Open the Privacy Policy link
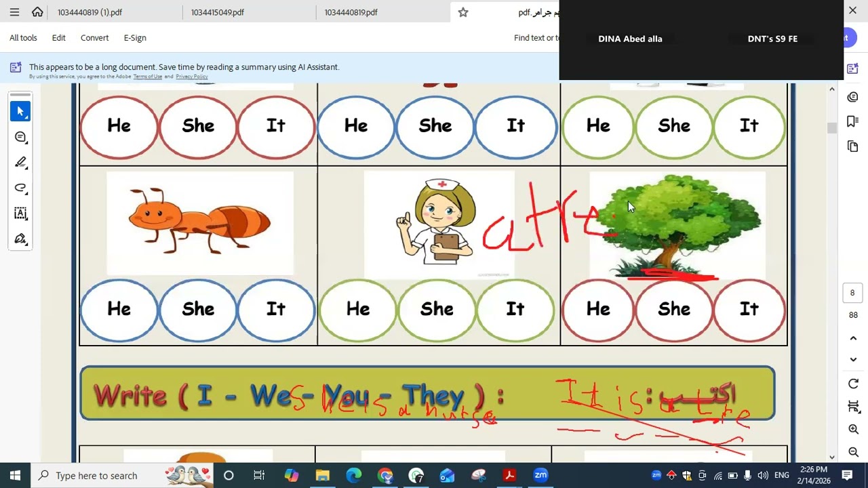 pos(192,77)
